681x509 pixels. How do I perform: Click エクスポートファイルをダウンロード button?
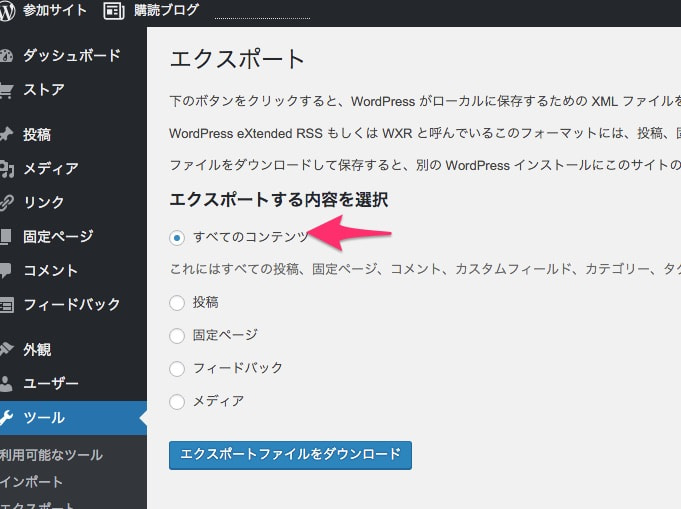click(290, 455)
